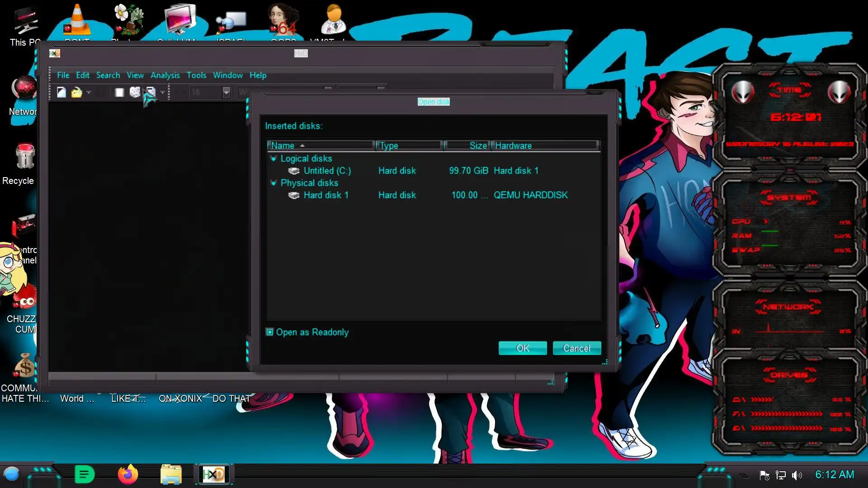
Task: Click the volume speaker tray icon
Action: coord(797,475)
